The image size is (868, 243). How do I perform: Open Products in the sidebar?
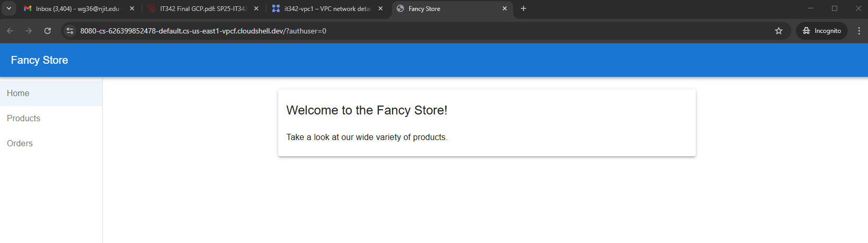[23, 118]
